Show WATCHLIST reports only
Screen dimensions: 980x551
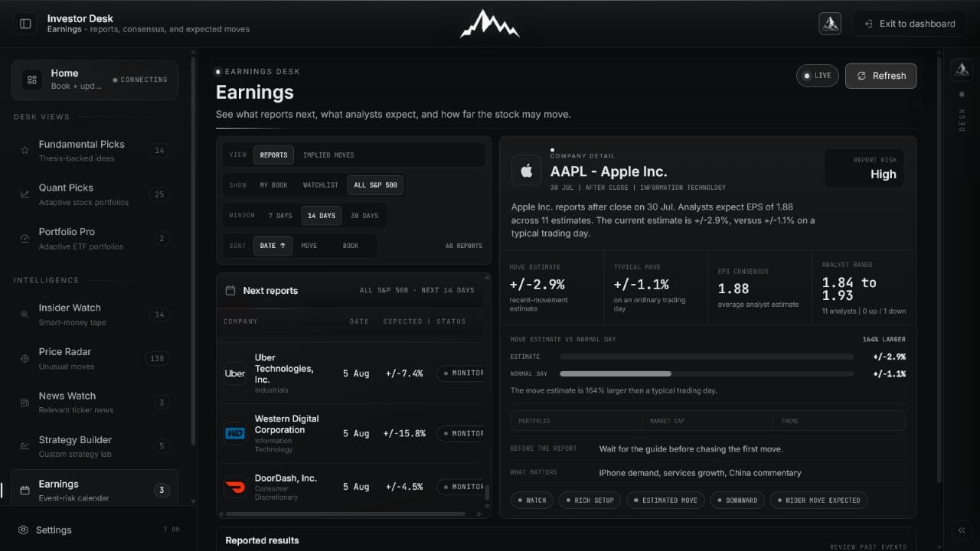click(320, 185)
